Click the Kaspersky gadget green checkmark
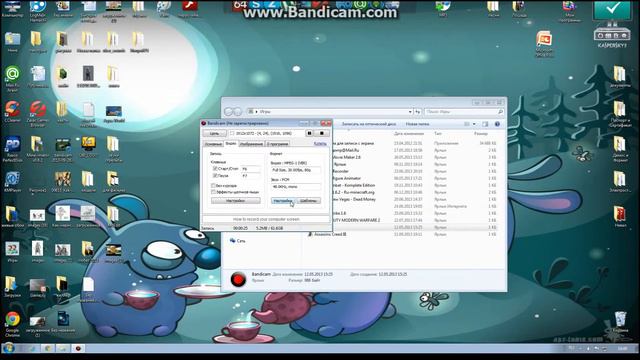Screen dimensions: 640x360 pyautogui.click(x=612, y=9)
